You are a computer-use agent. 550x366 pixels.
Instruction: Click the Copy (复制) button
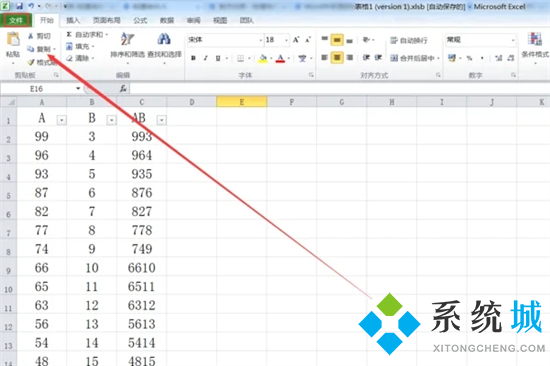(40, 49)
